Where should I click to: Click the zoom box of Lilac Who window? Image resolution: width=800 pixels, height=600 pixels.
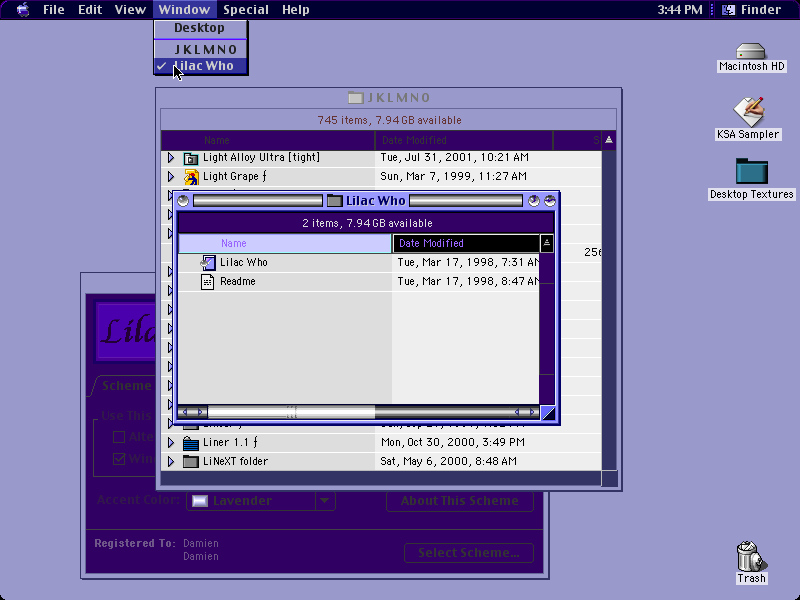534,201
